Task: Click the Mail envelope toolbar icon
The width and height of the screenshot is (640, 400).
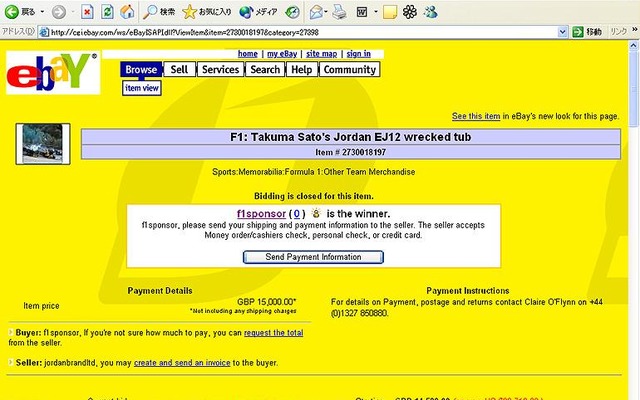Action: 317,12
